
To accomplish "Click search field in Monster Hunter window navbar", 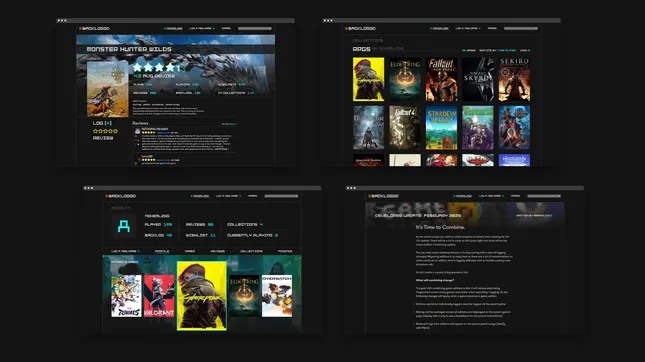I will click(255, 28).
